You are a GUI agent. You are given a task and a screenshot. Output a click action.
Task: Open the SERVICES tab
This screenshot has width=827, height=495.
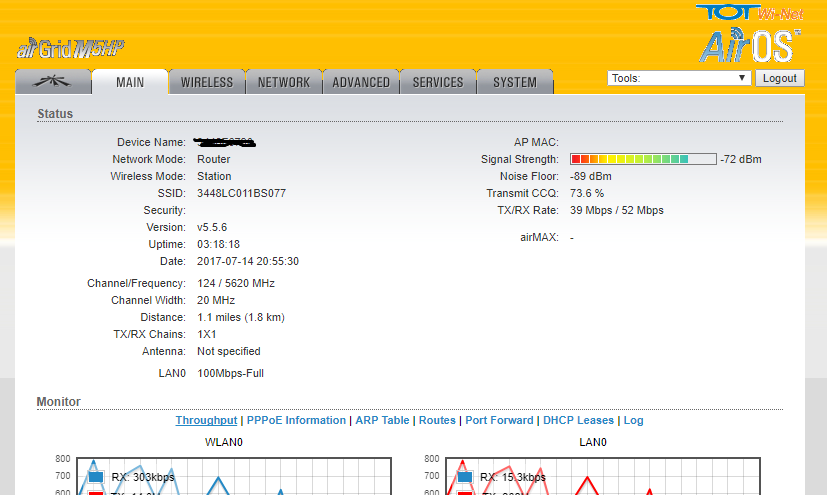click(438, 83)
